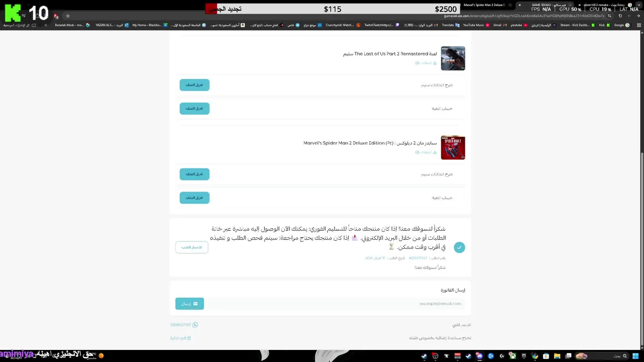Open the Translate bookmark
The width and height of the screenshot is (644, 362).
tap(450, 25)
